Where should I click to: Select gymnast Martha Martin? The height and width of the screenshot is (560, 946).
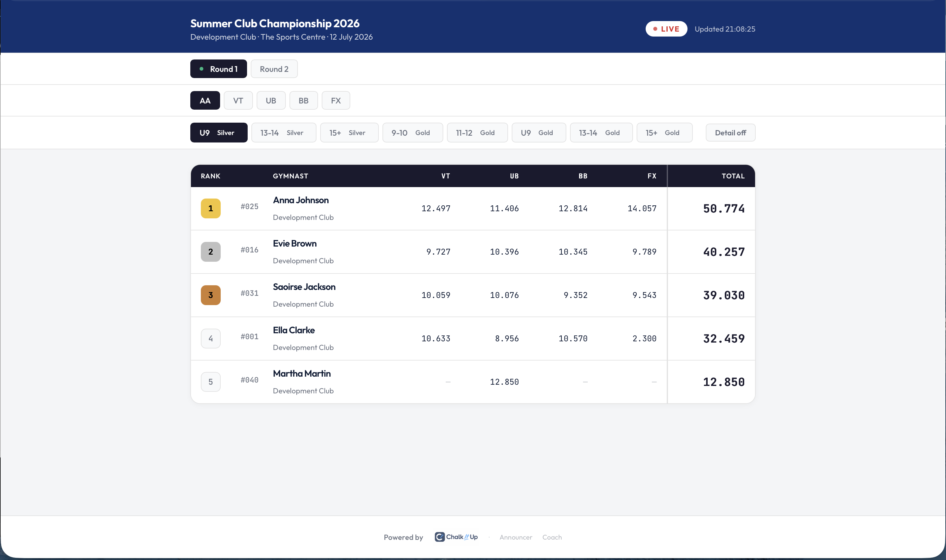tap(302, 374)
